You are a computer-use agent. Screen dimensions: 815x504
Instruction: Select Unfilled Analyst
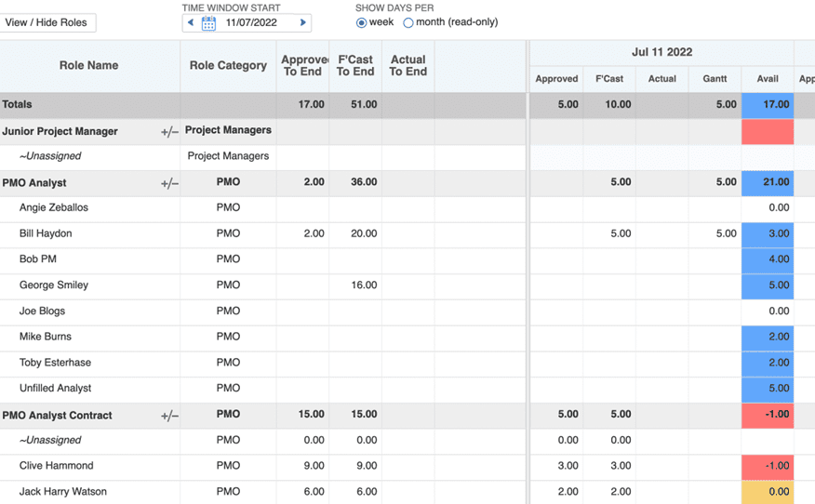pyautogui.click(x=55, y=388)
